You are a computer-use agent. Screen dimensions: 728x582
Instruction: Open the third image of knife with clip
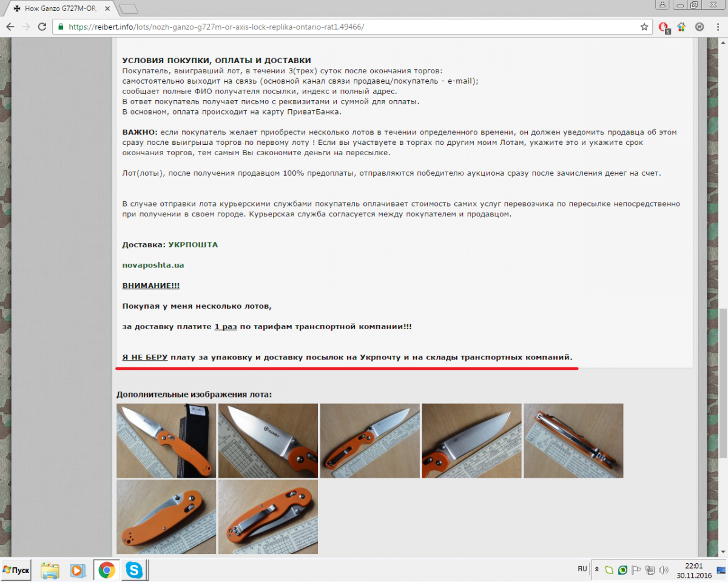pyautogui.click(x=370, y=441)
